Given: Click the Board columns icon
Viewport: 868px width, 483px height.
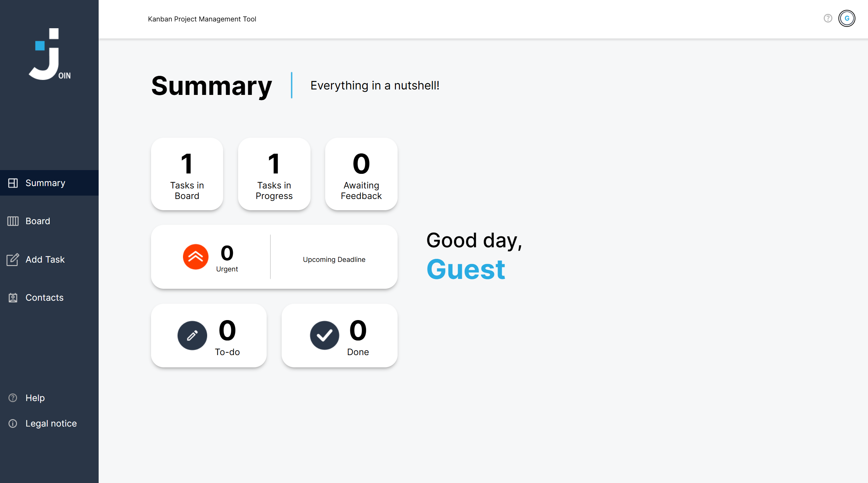Looking at the screenshot, I should tap(13, 221).
